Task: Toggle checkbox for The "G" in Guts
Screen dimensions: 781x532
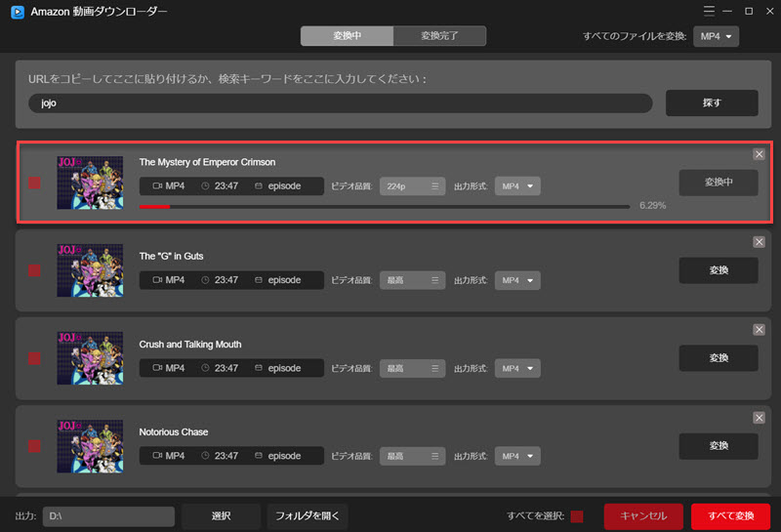Action: tap(34, 270)
